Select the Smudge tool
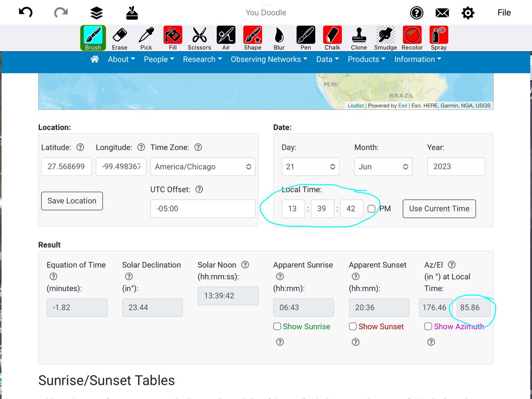The width and height of the screenshot is (532, 399). tap(386, 38)
